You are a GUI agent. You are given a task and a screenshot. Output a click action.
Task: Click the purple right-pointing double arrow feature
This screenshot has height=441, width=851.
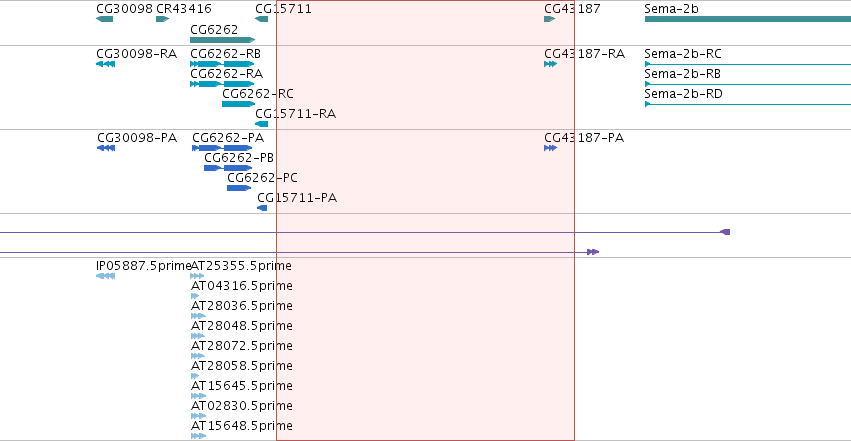(x=593, y=252)
